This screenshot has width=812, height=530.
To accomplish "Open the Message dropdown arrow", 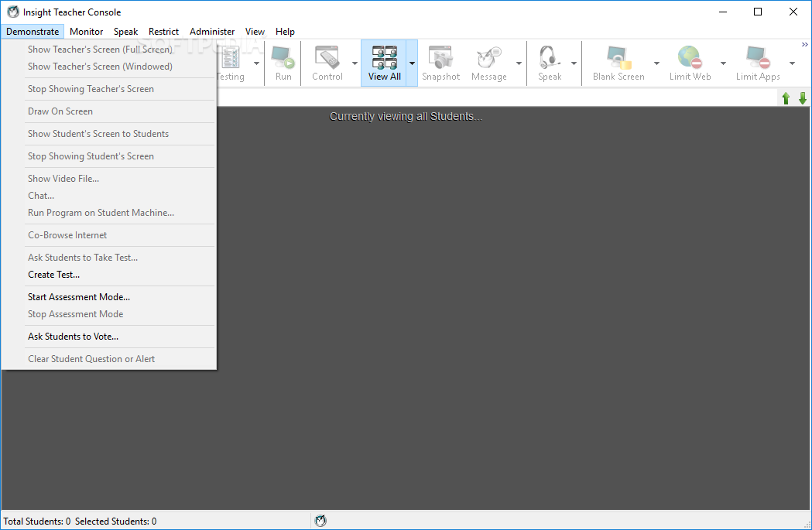I will [x=519, y=63].
